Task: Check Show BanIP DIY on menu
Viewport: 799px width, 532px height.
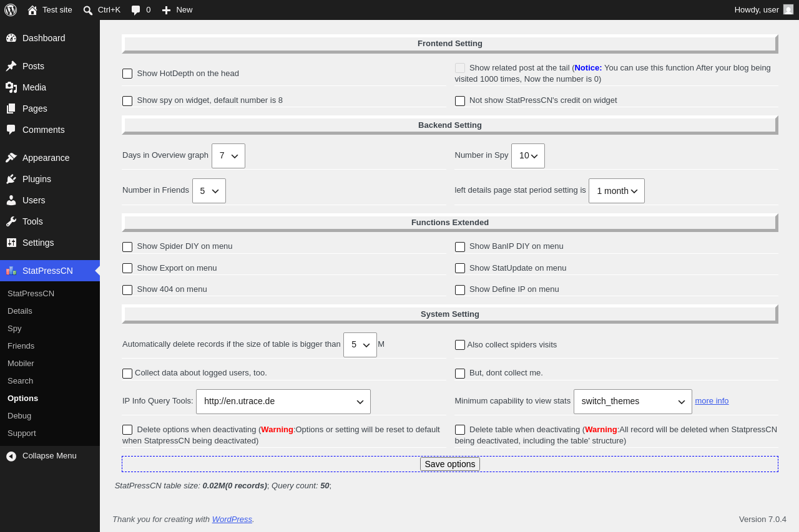Action: (460, 247)
